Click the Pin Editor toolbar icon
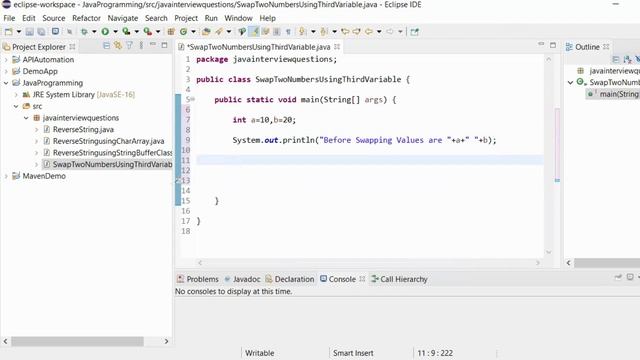The height and width of the screenshot is (360, 640). click(x=414, y=31)
